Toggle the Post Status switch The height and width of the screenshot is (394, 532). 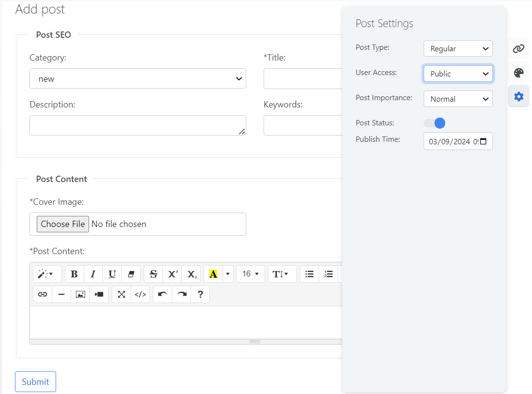coord(434,123)
